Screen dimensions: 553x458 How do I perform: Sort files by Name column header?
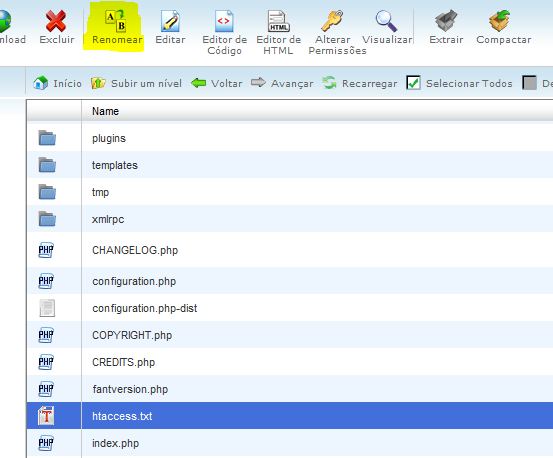[105, 111]
